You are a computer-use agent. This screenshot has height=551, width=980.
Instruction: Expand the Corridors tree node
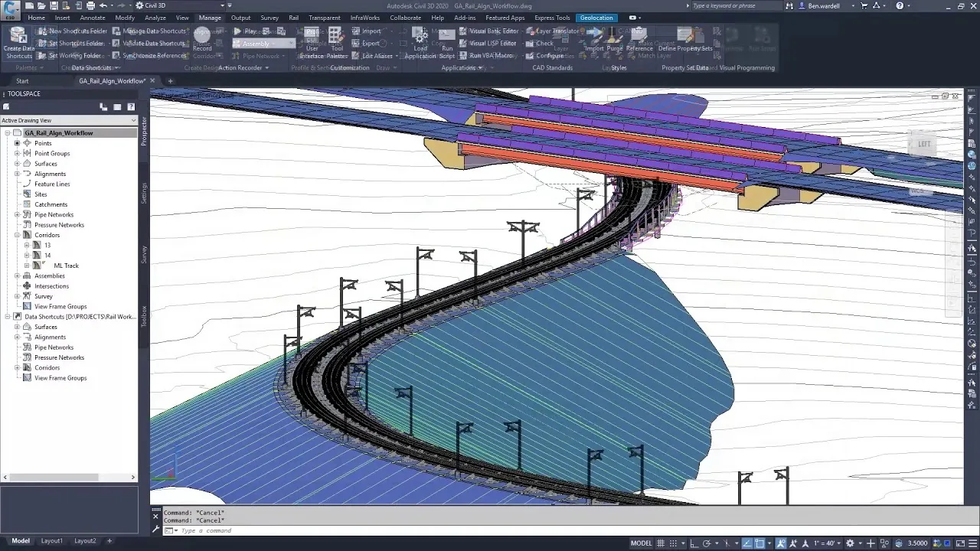(x=17, y=235)
